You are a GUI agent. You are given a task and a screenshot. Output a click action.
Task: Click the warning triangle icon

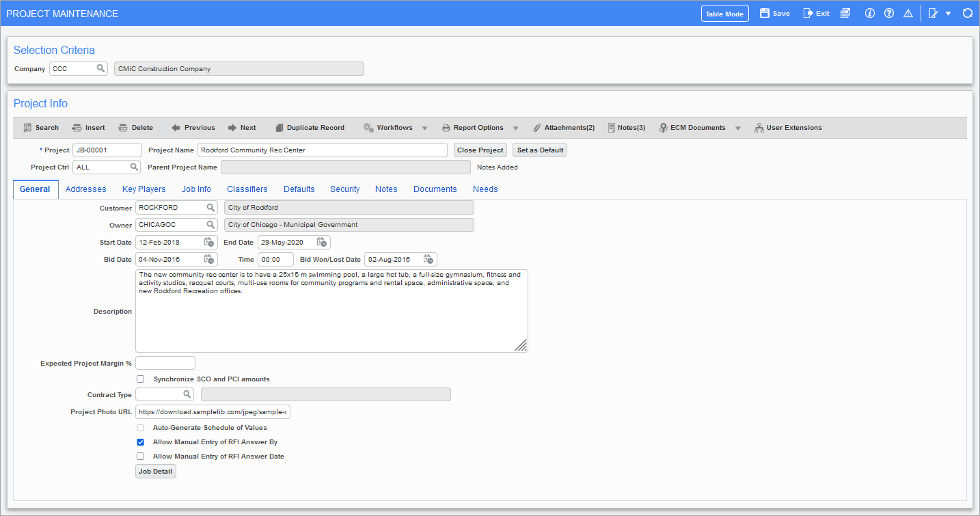(908, 13)
